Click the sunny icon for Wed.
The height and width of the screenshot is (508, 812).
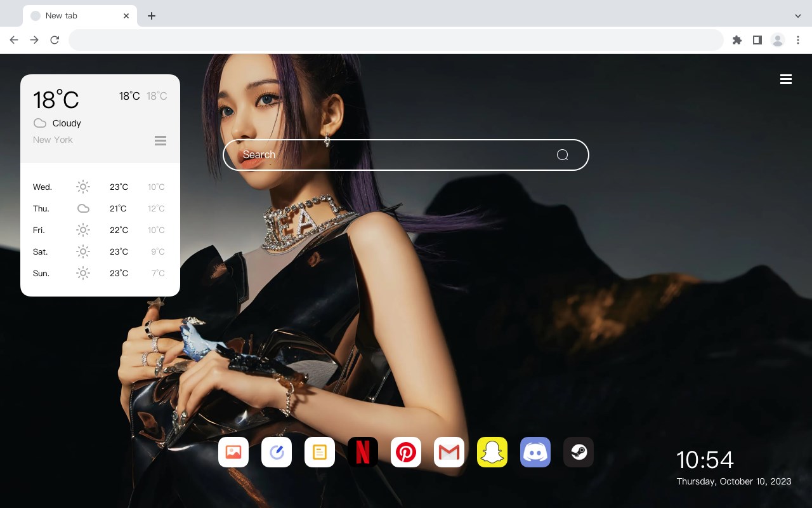(83, 187)
